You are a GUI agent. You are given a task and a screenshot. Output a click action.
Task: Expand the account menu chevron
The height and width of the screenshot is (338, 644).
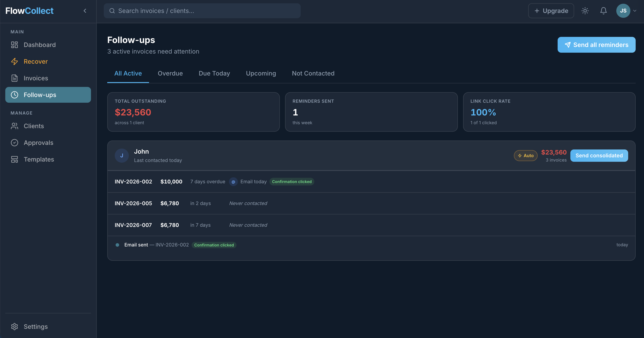click(635, 11)
